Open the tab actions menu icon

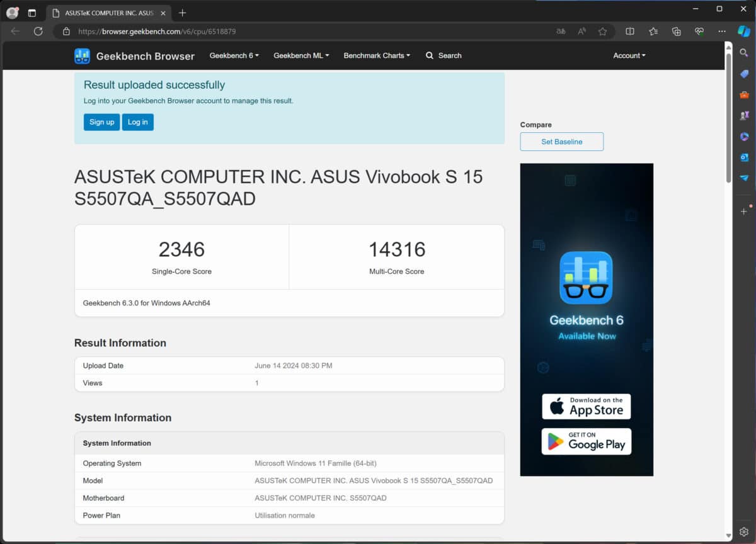click(x=32, y=13)
